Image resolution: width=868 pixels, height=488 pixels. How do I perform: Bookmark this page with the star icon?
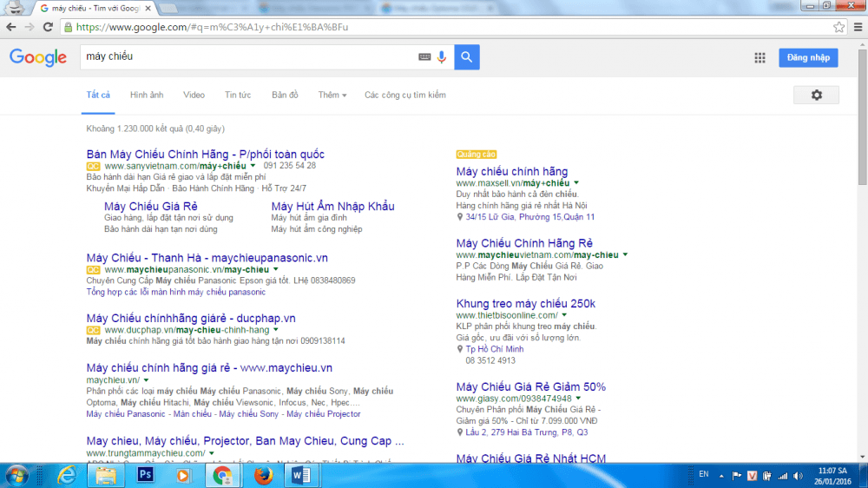point(838,27)
